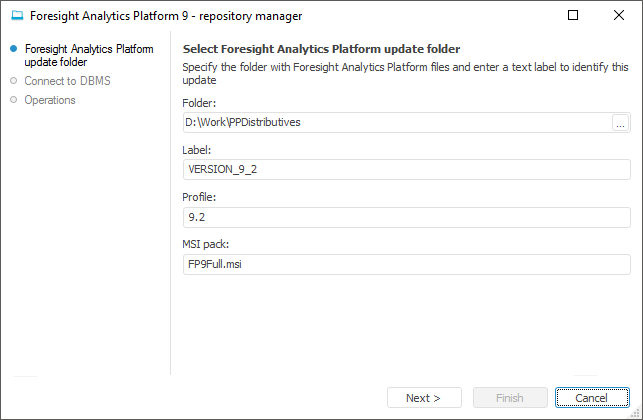643x420 pixels.
Task: Click the Finish button
Action: coord(510,398)
